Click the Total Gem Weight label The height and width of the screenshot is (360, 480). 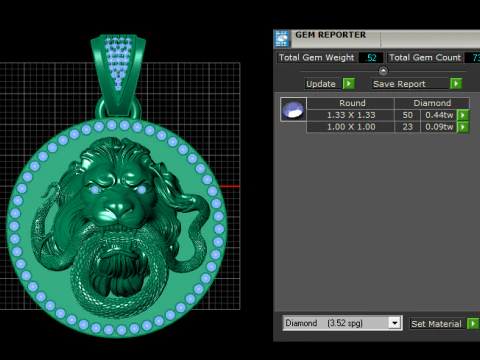pos(317,58)
